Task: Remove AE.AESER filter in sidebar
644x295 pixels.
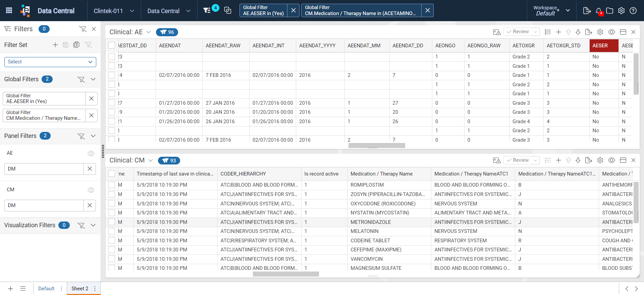Action: 91,99
